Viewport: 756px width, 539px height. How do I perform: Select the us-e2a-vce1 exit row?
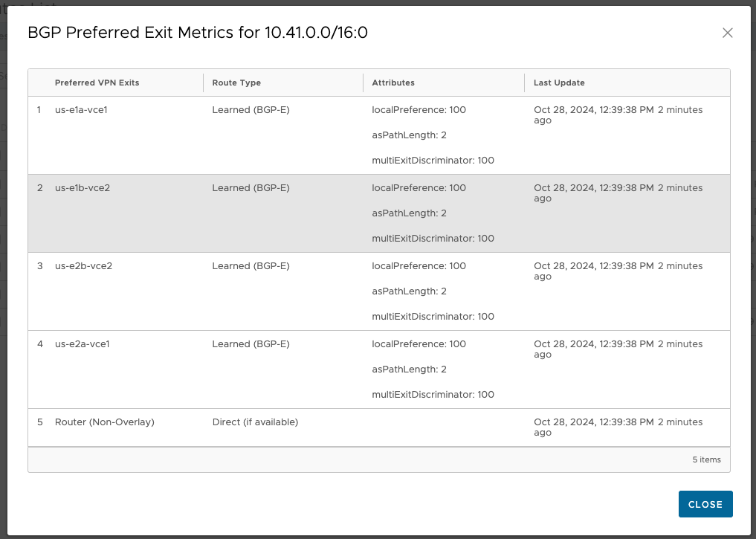pos(379,369)
